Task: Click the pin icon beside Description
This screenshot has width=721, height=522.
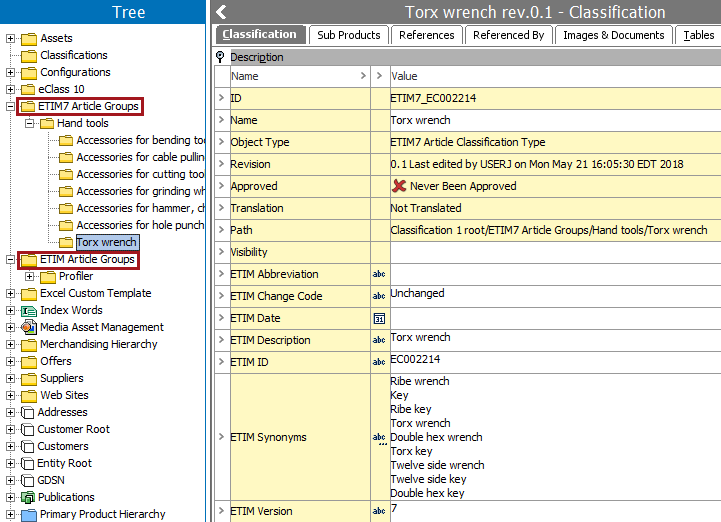Action: pyautogui.click(x=221, y=57)
